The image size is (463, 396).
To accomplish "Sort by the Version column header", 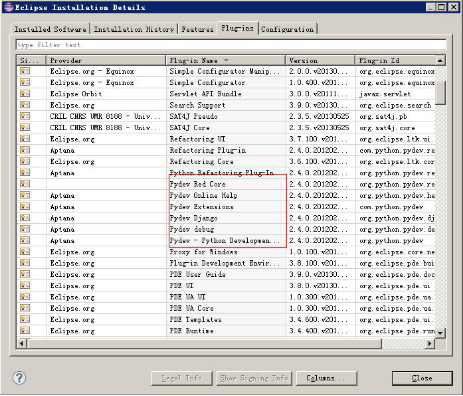I will point(320,60).
